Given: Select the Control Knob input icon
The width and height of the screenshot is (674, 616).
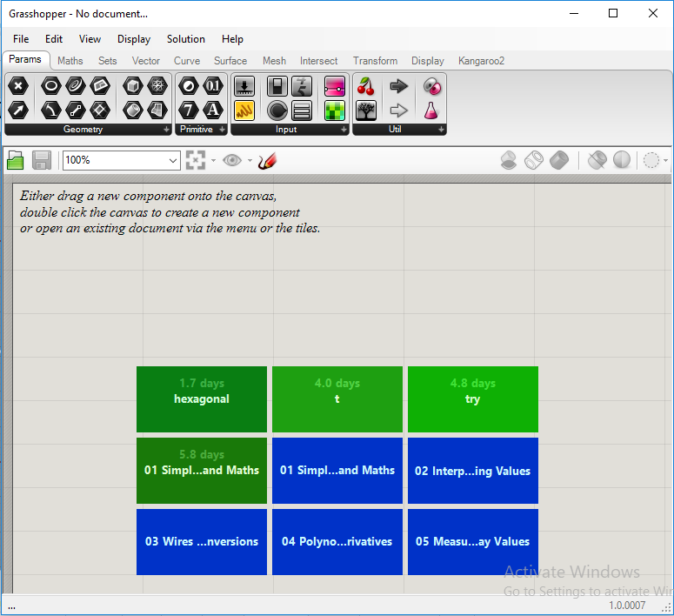Looking at the screenshot, I should click(x=277, y=110).
